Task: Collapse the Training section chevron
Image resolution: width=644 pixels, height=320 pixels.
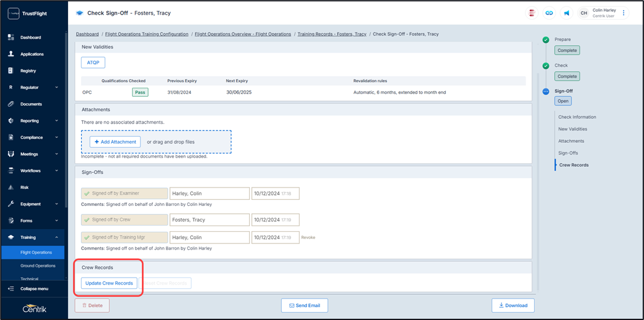Action: pos(56,237)
